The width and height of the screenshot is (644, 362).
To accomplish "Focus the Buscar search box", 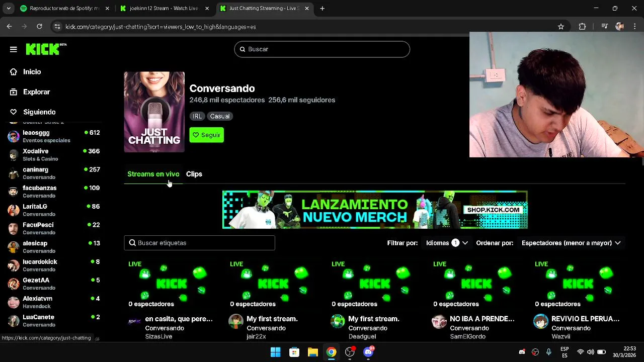I will (x=322, y=49).
